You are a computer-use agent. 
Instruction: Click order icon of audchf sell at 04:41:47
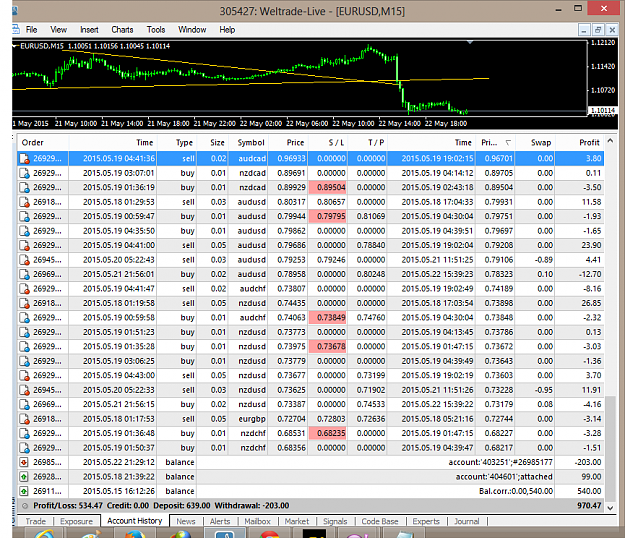25,289
